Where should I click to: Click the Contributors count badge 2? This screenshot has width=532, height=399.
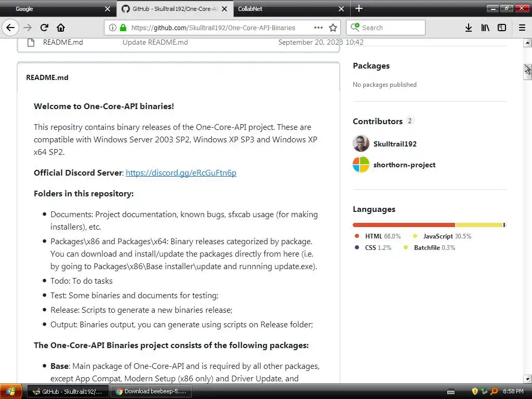409,121
